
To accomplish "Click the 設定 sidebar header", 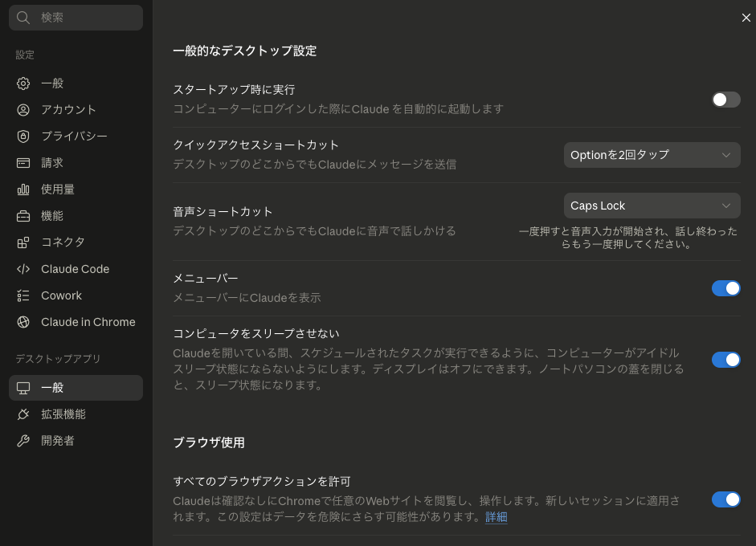I will [25, 55].
